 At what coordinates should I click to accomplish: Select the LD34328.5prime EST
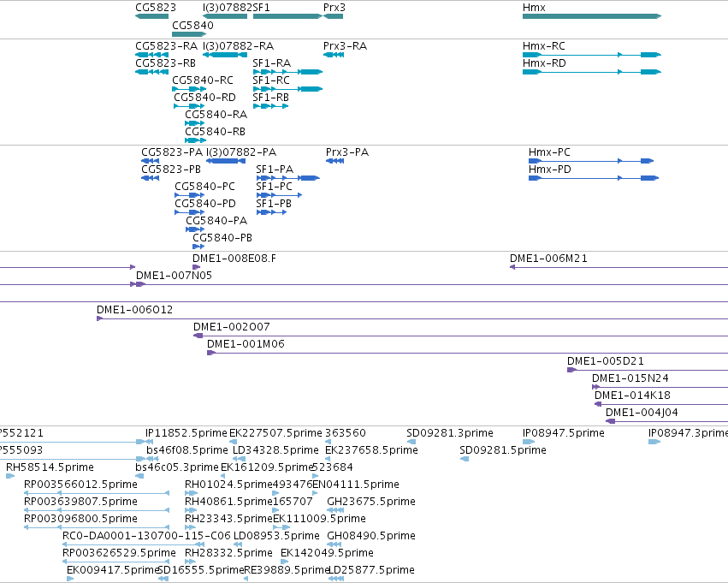coord(239,460)
